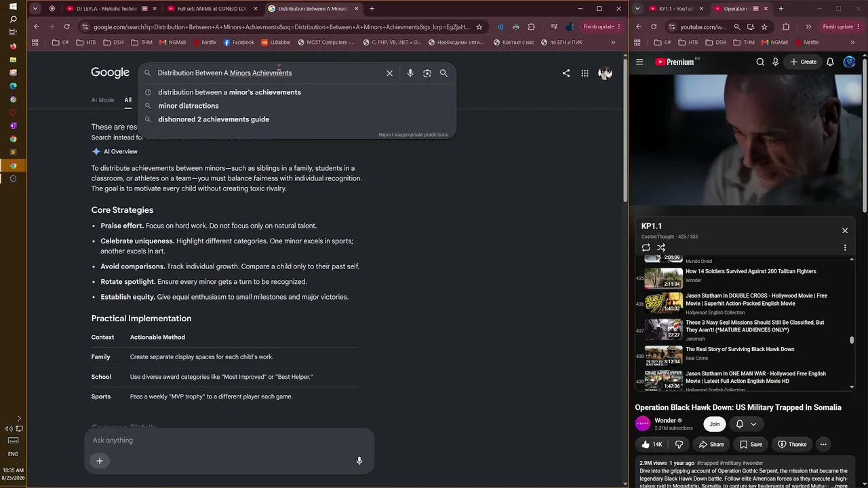Screen dimensions: 868x488
Task: Open the Google account avatar menu
Action: (x=605, y=73)
